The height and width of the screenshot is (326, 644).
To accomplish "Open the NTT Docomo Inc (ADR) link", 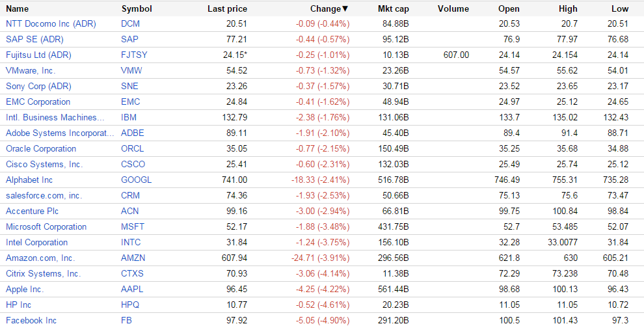I will click(x=51, y=23).
